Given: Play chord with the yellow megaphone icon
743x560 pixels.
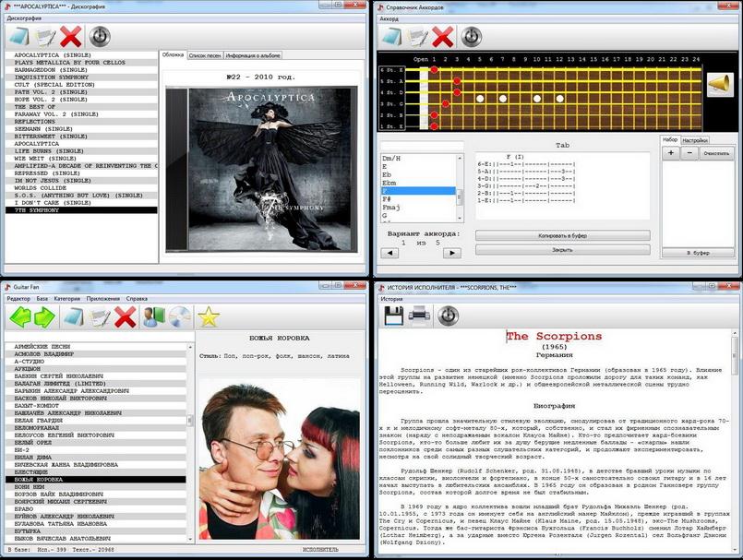Looking at the screenshot, I should click(720, 84).
